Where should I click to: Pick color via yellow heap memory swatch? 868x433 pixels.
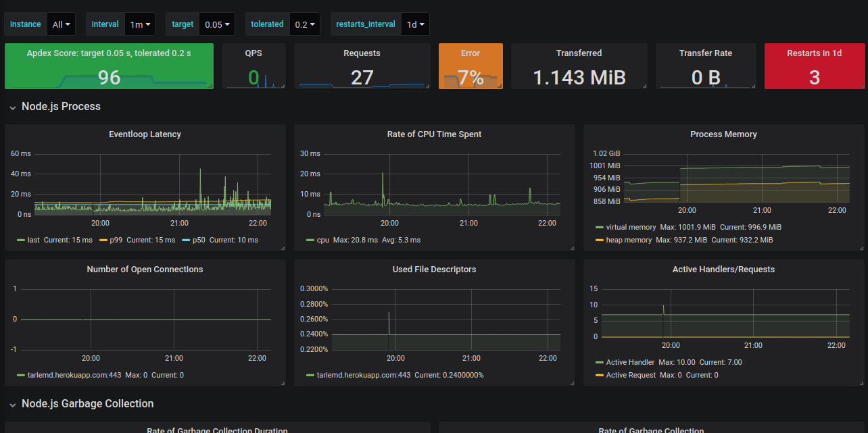[x=600, y=240]
